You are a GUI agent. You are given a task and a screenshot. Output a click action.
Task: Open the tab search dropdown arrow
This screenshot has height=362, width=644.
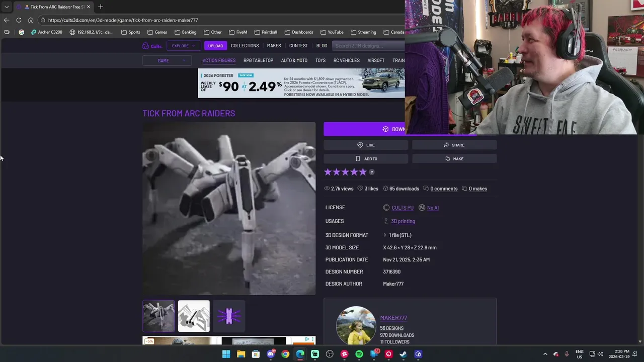(6, 7)
